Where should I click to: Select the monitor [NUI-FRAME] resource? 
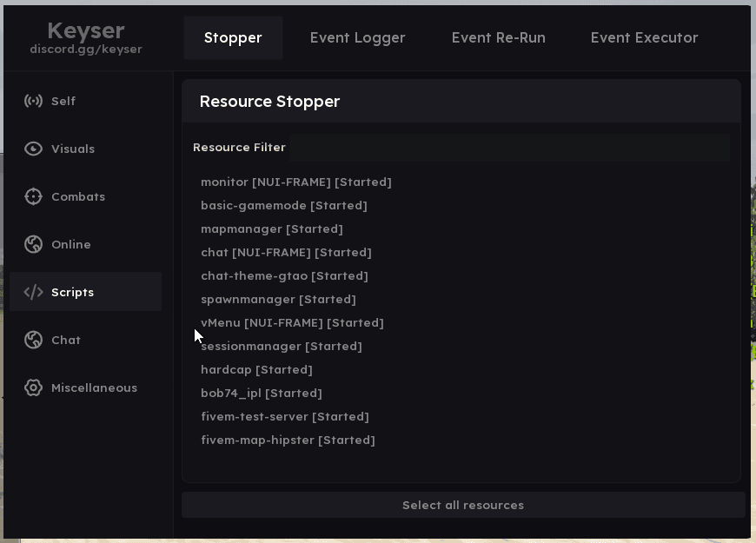click(295, 182)
